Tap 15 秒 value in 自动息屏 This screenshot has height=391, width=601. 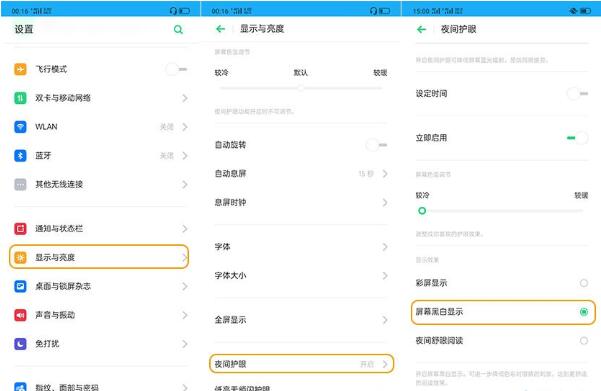(x=366, y=174)
